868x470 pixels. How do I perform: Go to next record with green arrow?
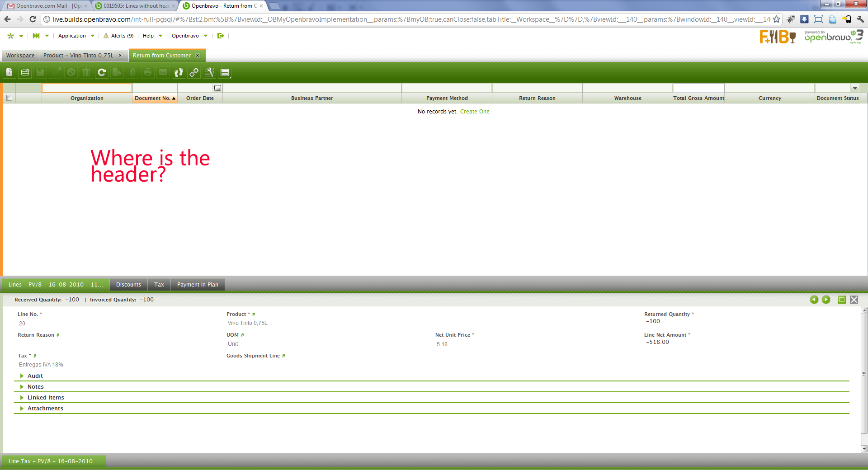(x=826, y=300)
